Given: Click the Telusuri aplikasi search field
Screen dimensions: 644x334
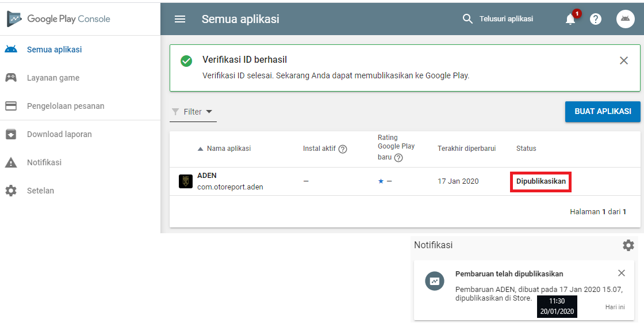Looking at the screenshot, I should coord(506,19).
